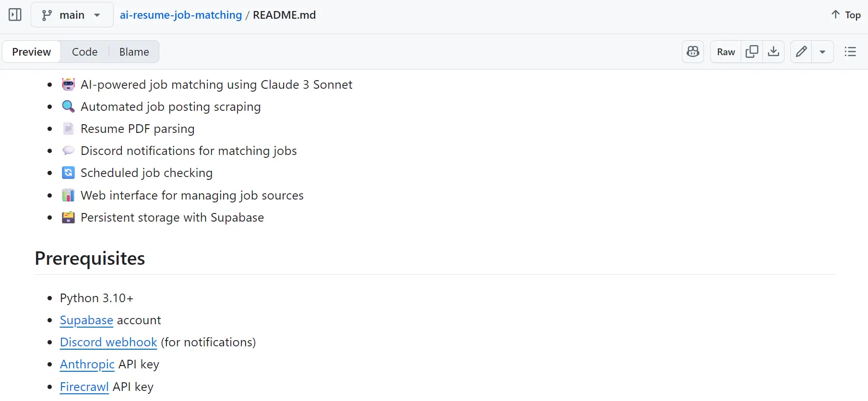Switch to the Preview tab
Screen dimensions: 868x401
[31, 51]
